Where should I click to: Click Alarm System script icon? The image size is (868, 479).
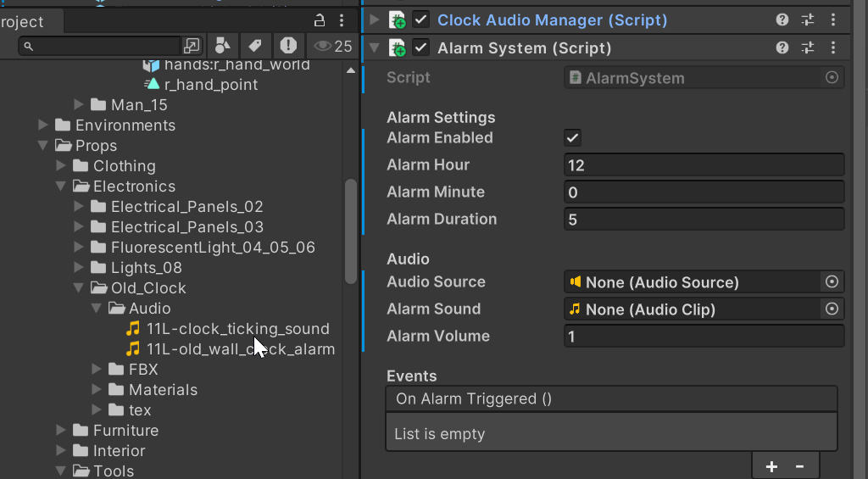tap(397, 47)
